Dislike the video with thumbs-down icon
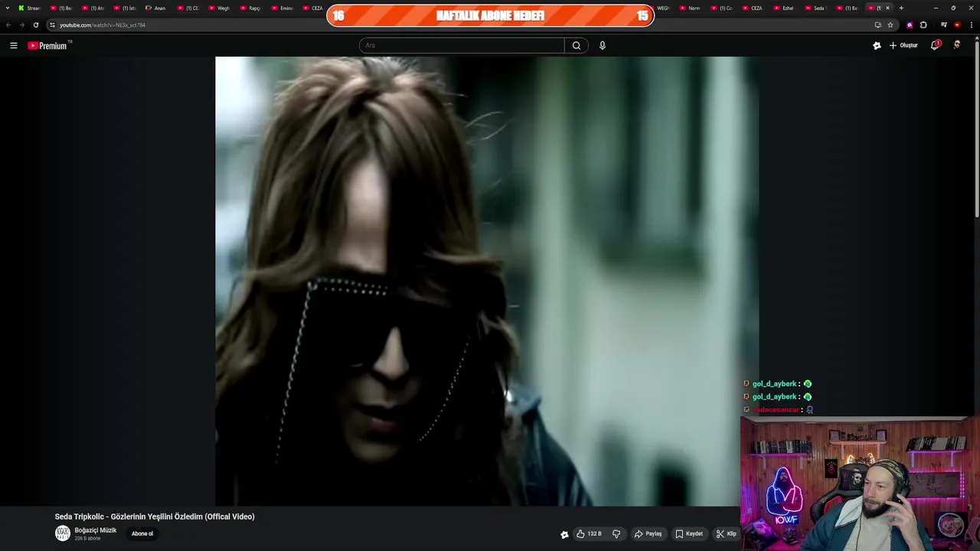This screenshot has width=980, height=551. [x=616, y=533]
